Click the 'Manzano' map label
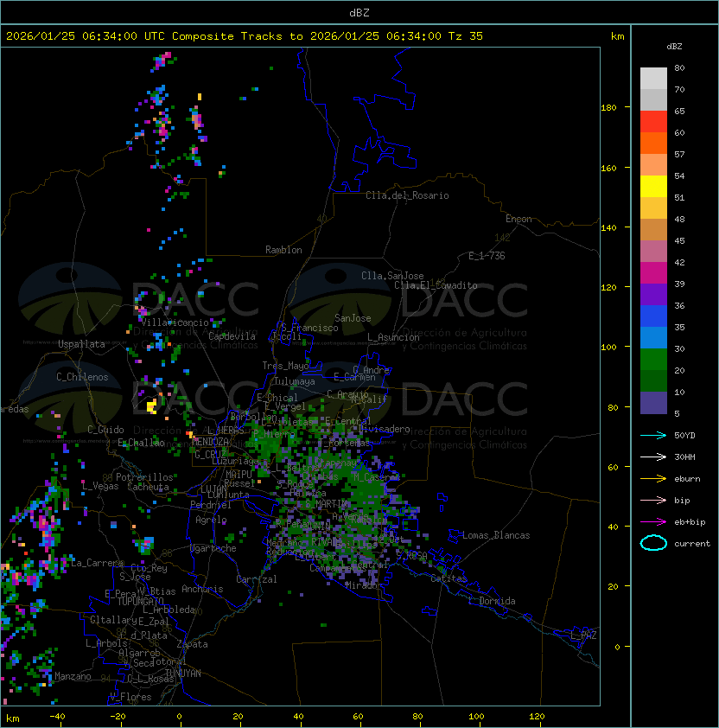 [73, 676]
